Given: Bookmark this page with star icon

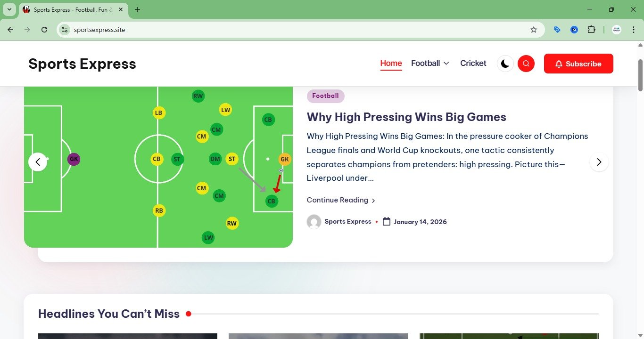Looking at the screenshot, I should [534, 30].
